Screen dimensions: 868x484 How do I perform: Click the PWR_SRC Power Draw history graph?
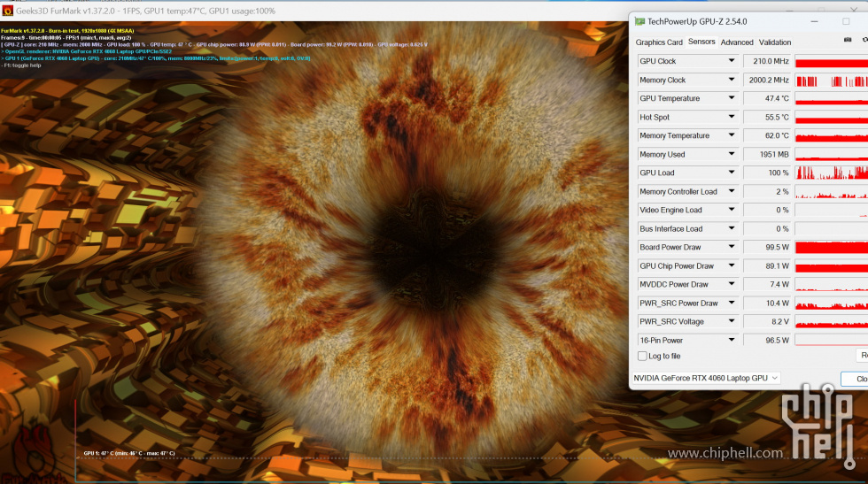(832, 303)
